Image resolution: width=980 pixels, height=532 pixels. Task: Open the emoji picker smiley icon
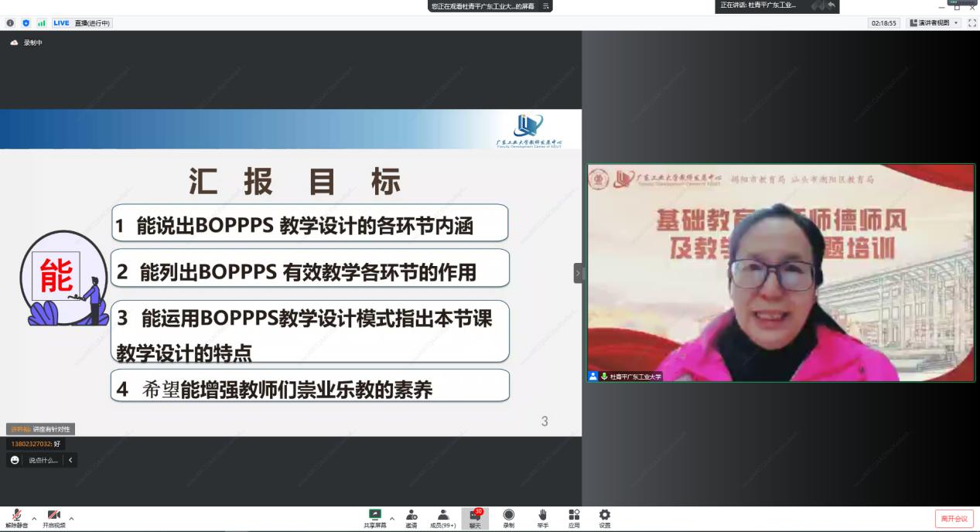coord(15,460)
